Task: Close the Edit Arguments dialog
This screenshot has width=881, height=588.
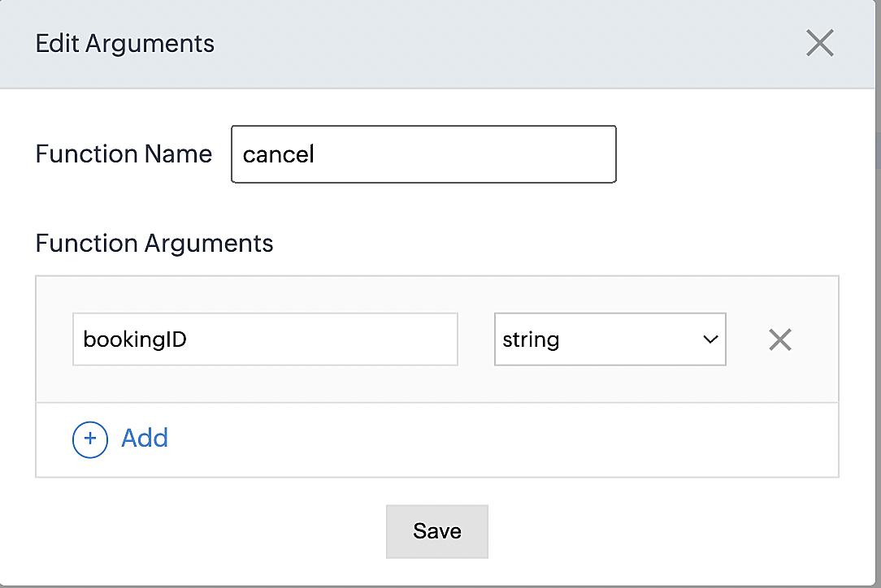Action: 820,43
